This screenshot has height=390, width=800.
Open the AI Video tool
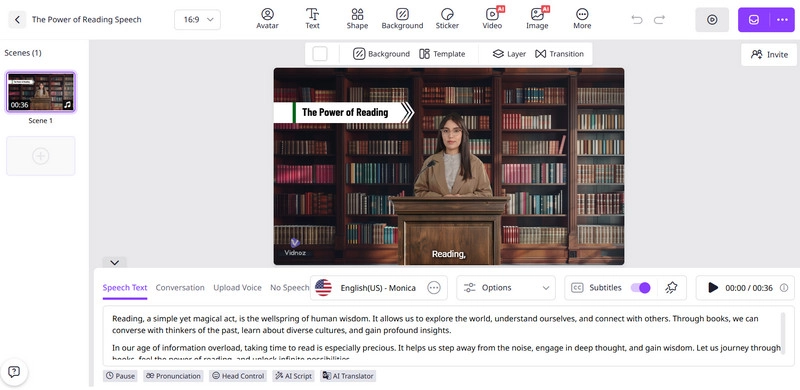pos(492,19)
